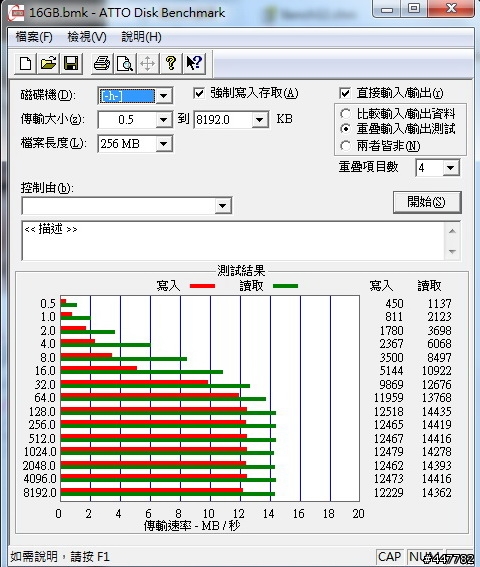This screenshot has width=480, height=567.
Task: Click the 8192.0 row label in chart
Action: pyautogui.click(x=40, y=493)
